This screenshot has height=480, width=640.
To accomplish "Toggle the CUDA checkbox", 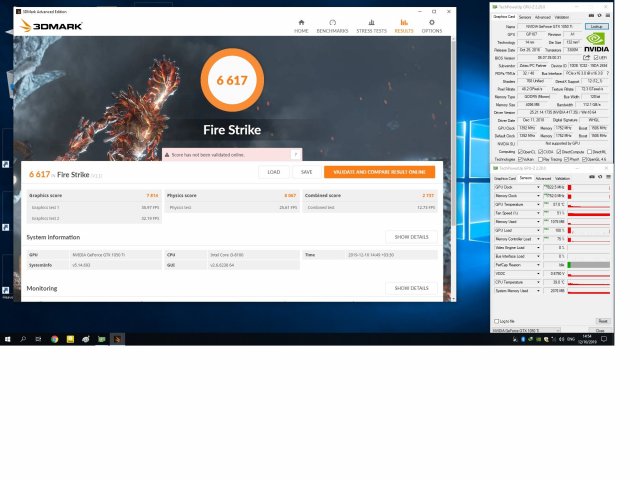I will [540, 152].
